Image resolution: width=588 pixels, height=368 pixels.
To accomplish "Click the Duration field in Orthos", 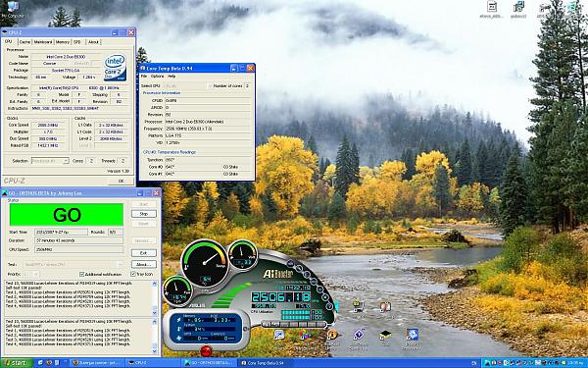I will [x=78, y=240].
